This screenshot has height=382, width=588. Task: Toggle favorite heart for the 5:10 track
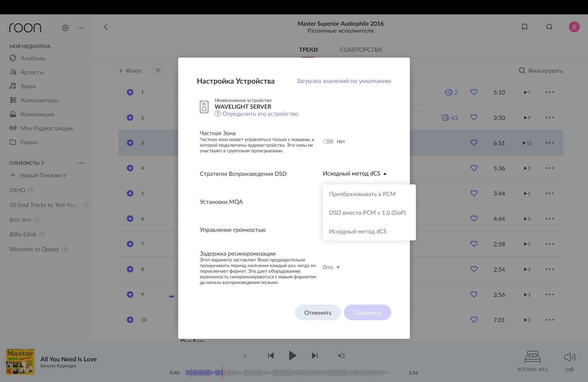click(x=474, y=92)
